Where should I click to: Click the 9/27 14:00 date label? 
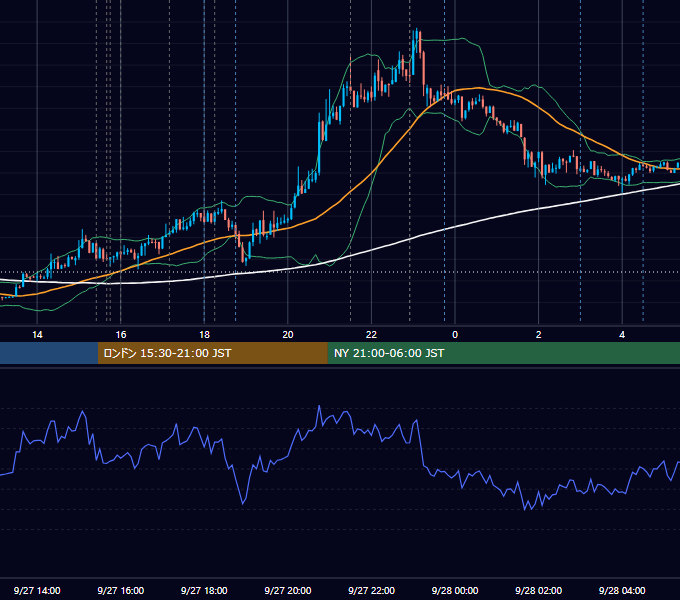[37, 591]
